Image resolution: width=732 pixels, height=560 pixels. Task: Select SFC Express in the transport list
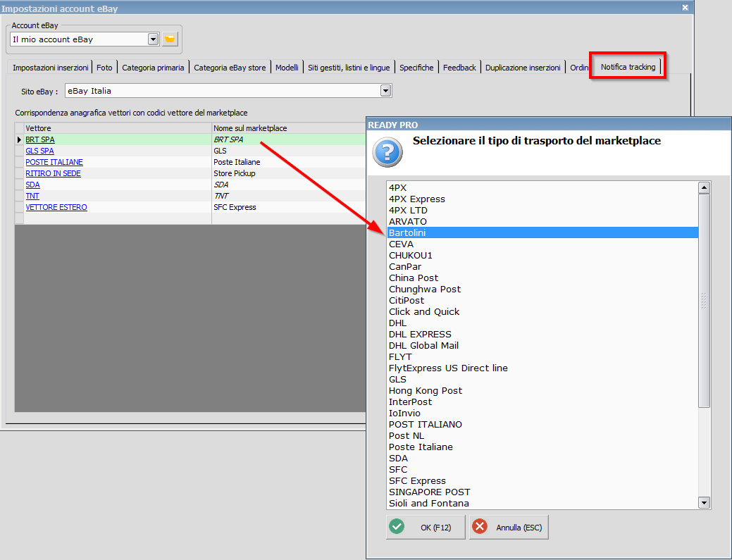542,480
